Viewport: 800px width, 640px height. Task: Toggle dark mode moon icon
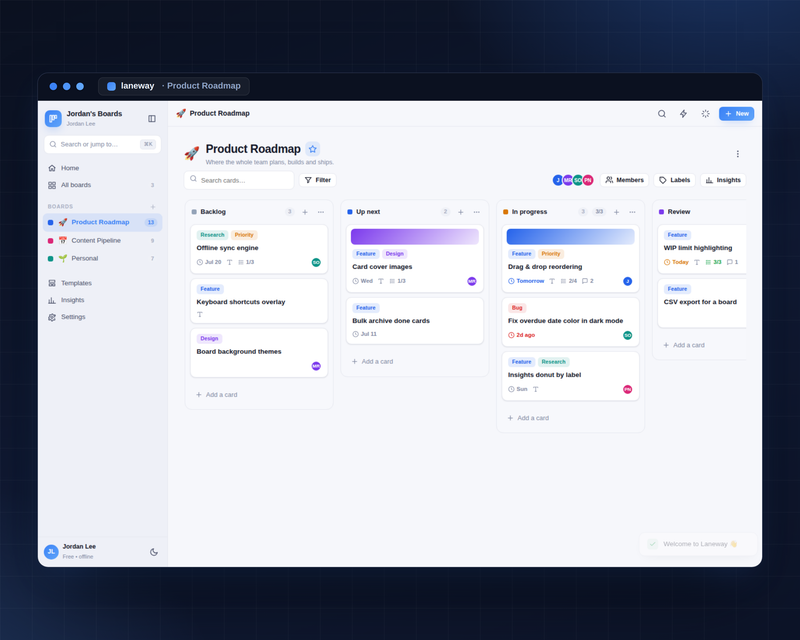154,552
